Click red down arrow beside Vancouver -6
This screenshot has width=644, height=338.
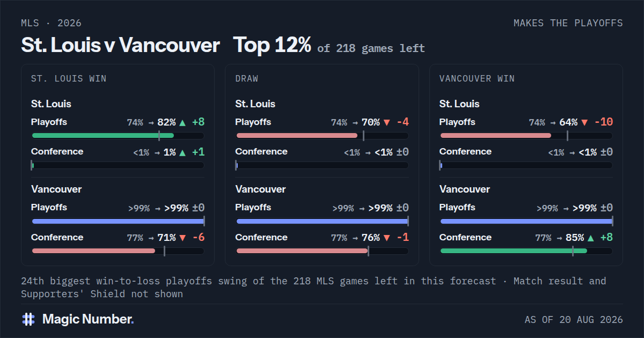pyautogui.click(x=182, y=238)
